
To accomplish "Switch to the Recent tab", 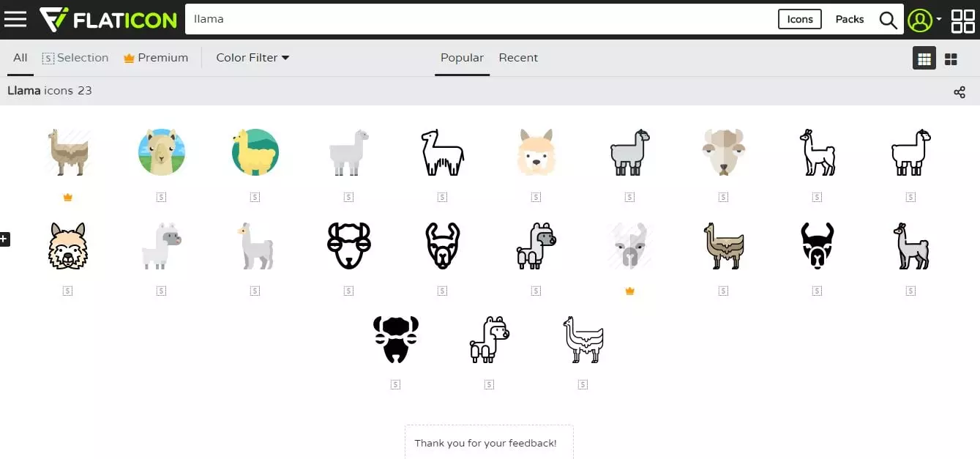I will 518,58.
